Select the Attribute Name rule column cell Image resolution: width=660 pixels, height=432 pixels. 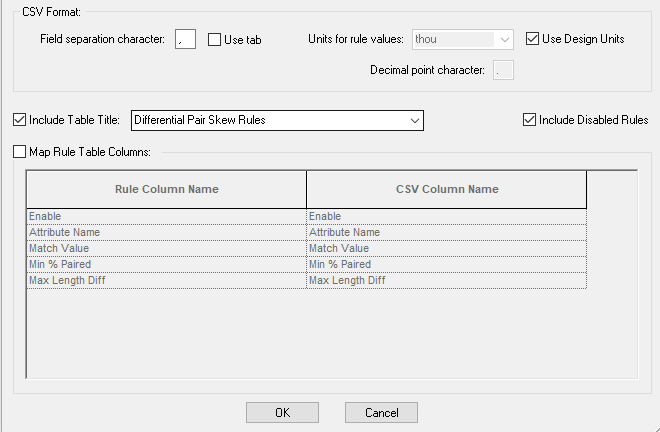coord(166,233)
